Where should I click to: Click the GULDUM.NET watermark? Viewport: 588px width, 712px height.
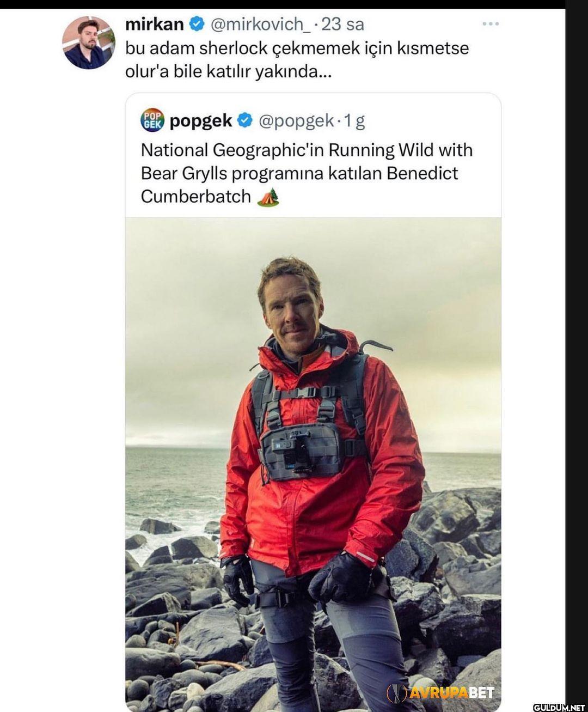tap(558, 707)
